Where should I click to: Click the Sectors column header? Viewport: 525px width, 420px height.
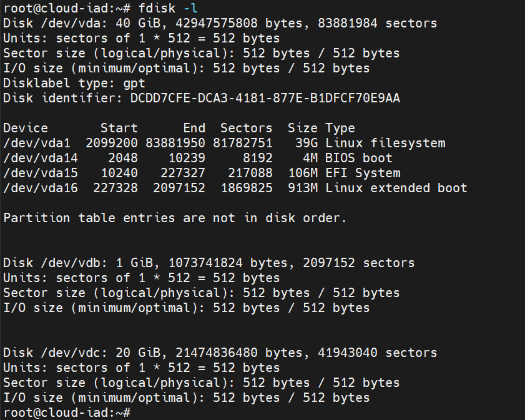tap(246, 128)
